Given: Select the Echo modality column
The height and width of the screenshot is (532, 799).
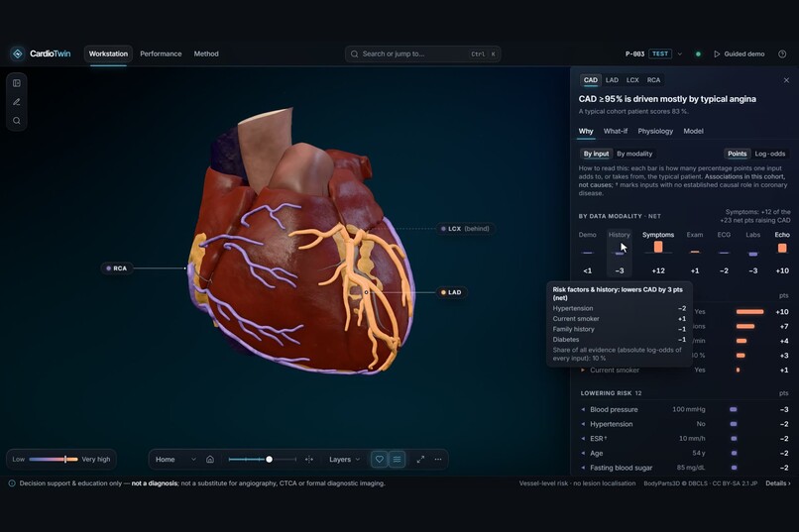Looking at the screenshot, I should click(782, 253).
